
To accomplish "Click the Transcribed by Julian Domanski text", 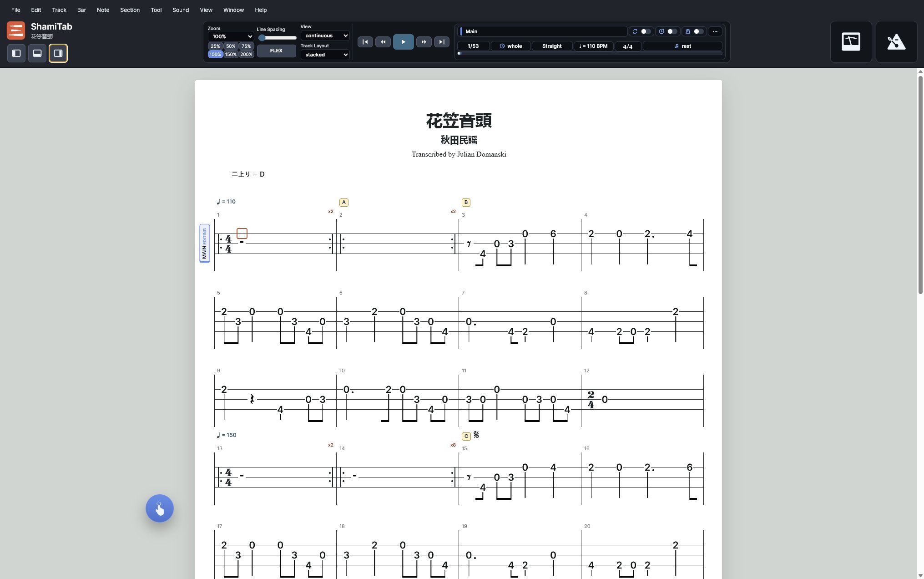I will [459, 154].
